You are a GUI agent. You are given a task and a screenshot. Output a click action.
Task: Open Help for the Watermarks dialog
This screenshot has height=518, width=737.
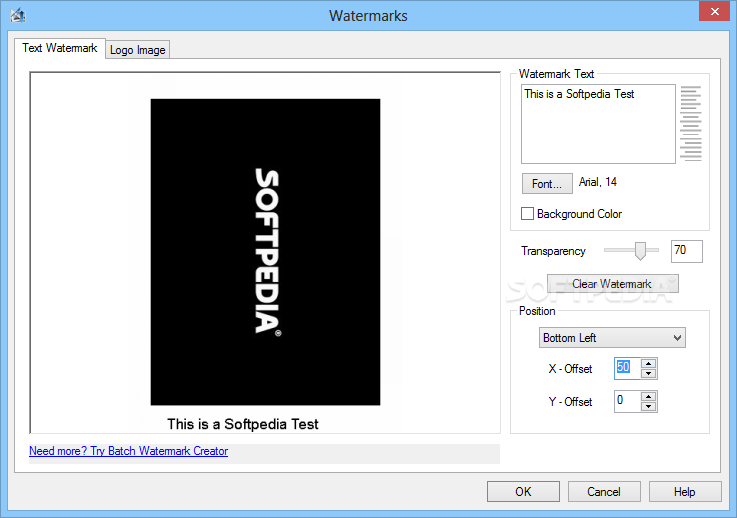point(685,492)
